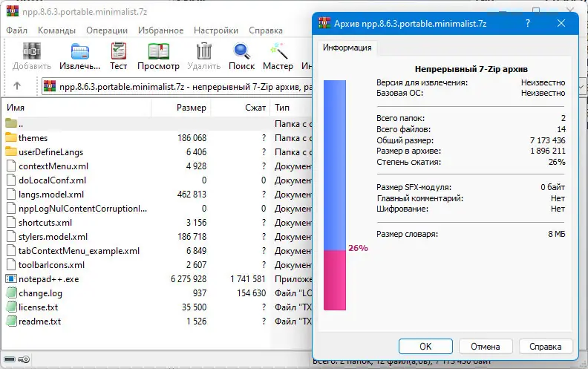
Task: Click the key icon in status bar
Action: 24,359
